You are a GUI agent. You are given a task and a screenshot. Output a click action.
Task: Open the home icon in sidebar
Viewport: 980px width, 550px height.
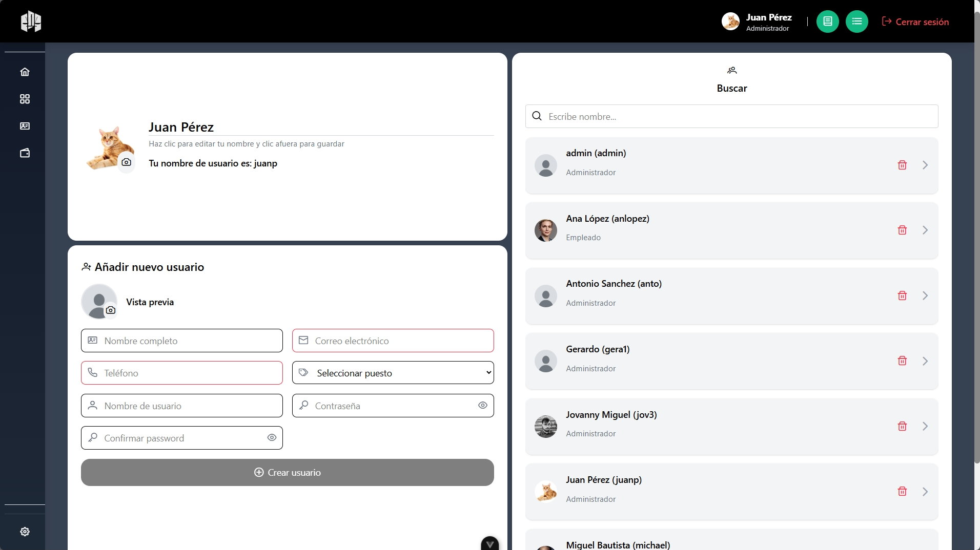pos(25,72)
